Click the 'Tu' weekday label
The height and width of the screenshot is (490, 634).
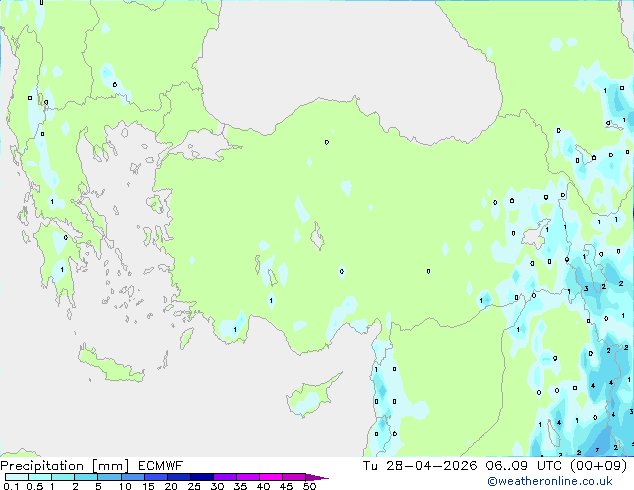tap(370, 466)
